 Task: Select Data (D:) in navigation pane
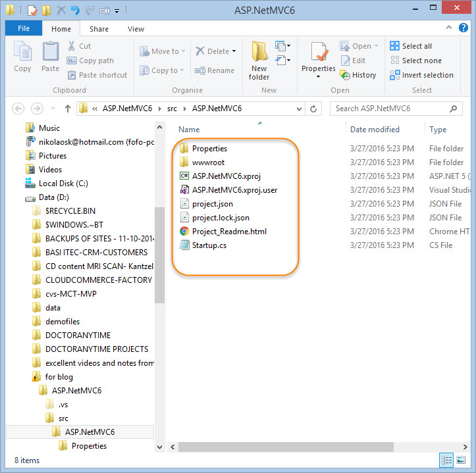[x=47, y=197]
